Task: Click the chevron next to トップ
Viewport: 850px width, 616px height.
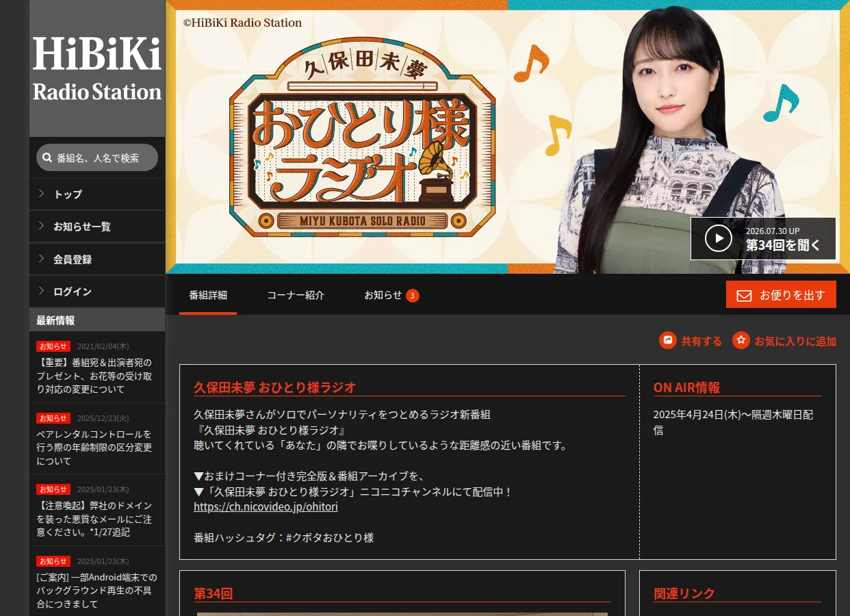Action: coord(42,194)
